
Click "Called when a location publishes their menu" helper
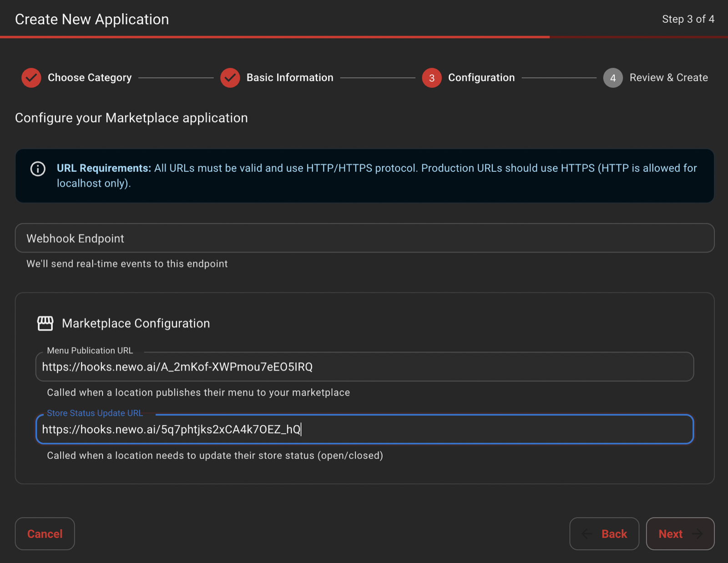pos(198,392)
